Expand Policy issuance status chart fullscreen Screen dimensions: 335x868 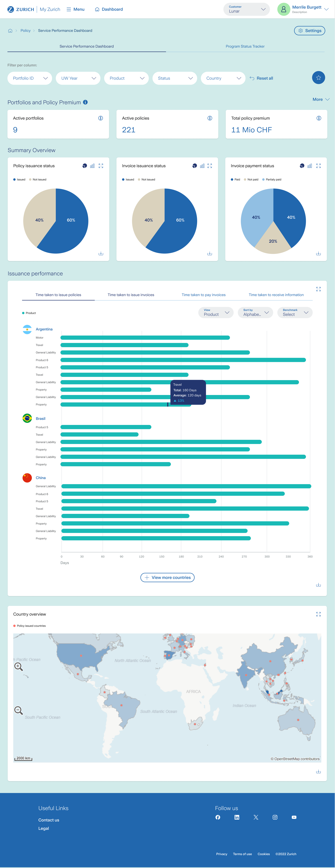(101, 166)
